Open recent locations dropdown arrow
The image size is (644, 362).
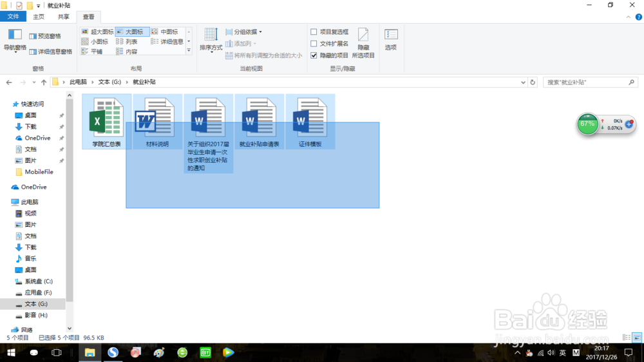click(33, 82)
